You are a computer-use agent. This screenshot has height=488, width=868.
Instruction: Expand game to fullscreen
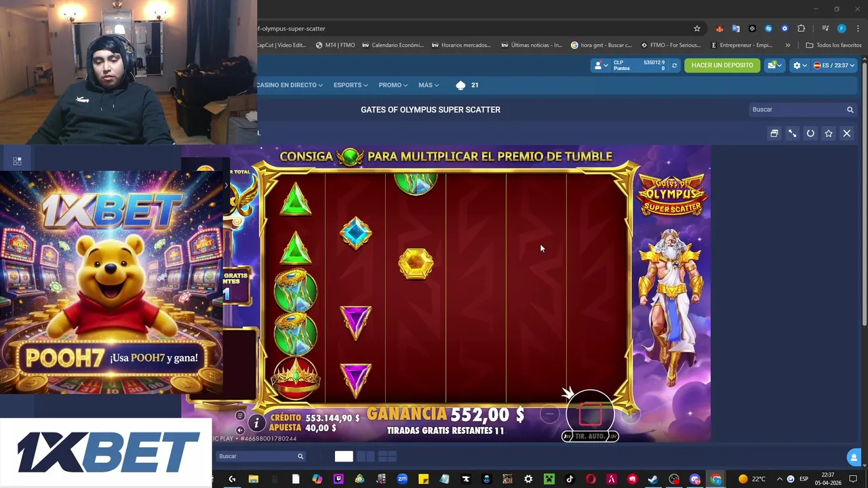pyautogui.click(x=792, y=134)
